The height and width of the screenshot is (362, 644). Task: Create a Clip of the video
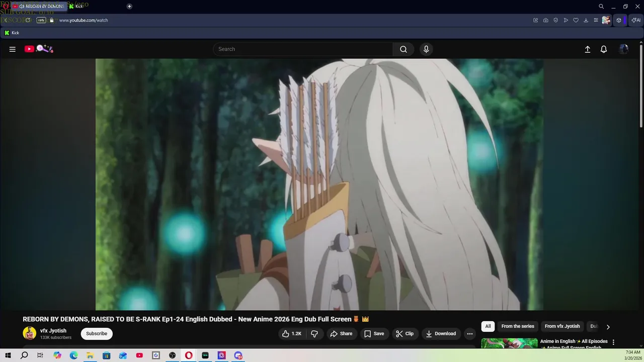405,334
